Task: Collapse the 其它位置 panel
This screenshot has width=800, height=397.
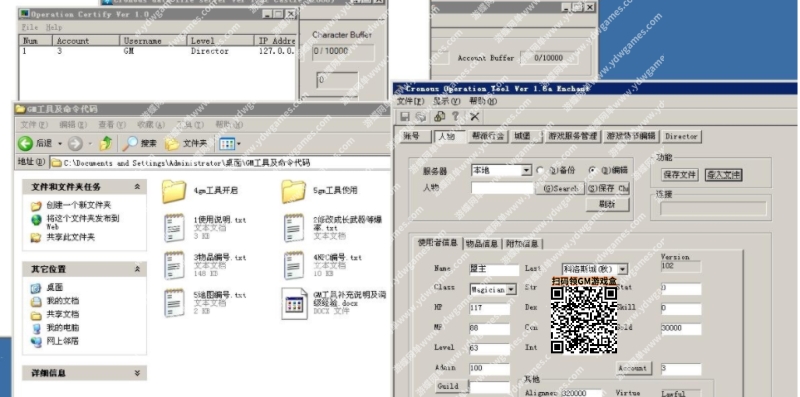Action: [x=137, y=269]
